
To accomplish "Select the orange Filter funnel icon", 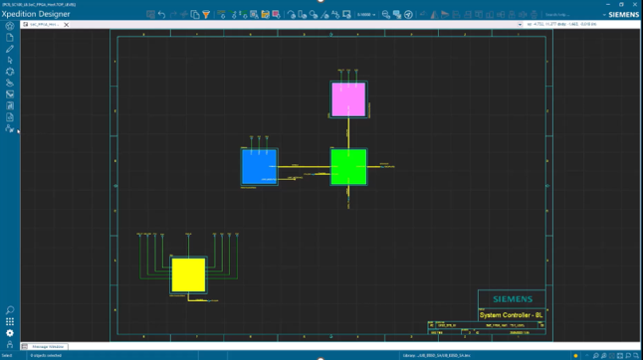I will pyautogui.click(x=206, y=15).
